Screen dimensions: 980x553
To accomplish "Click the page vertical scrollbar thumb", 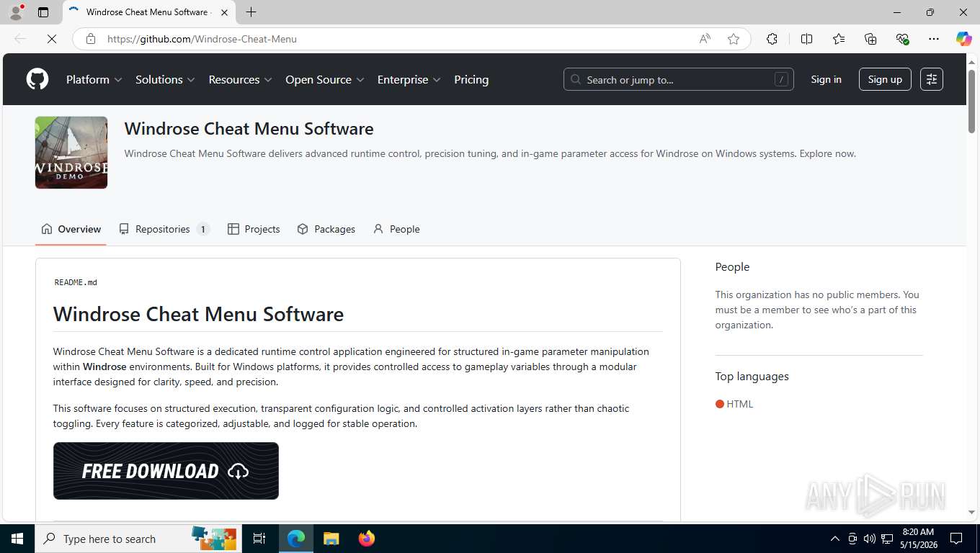I will coord(971,101).
